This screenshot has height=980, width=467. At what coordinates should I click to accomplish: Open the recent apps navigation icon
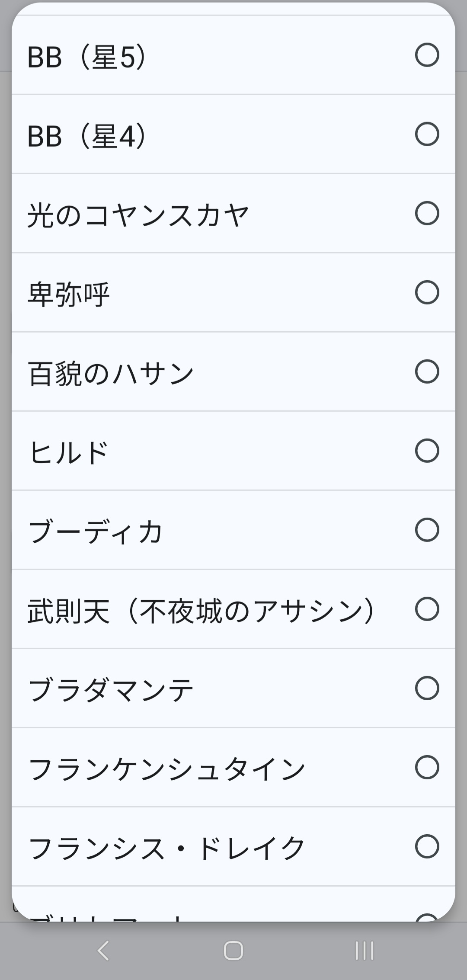364,950
